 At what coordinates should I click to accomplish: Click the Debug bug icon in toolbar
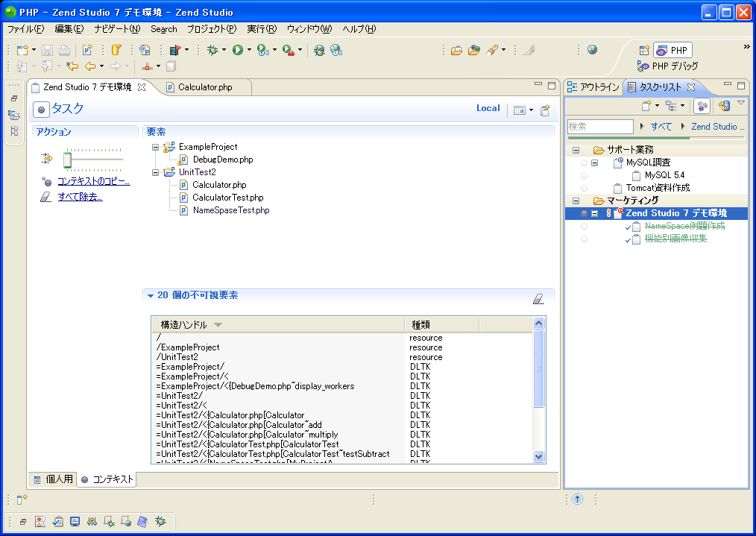[x=213, y=50]
